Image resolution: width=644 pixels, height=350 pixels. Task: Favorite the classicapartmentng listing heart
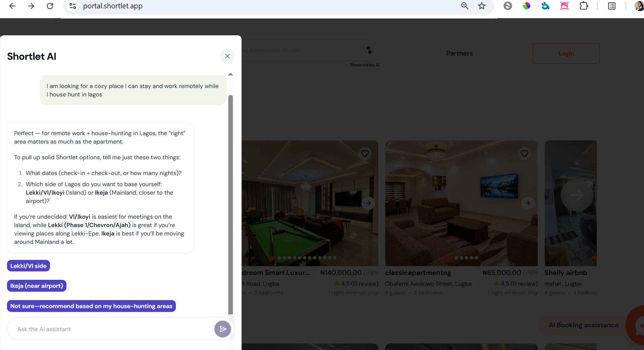point(524,153)
